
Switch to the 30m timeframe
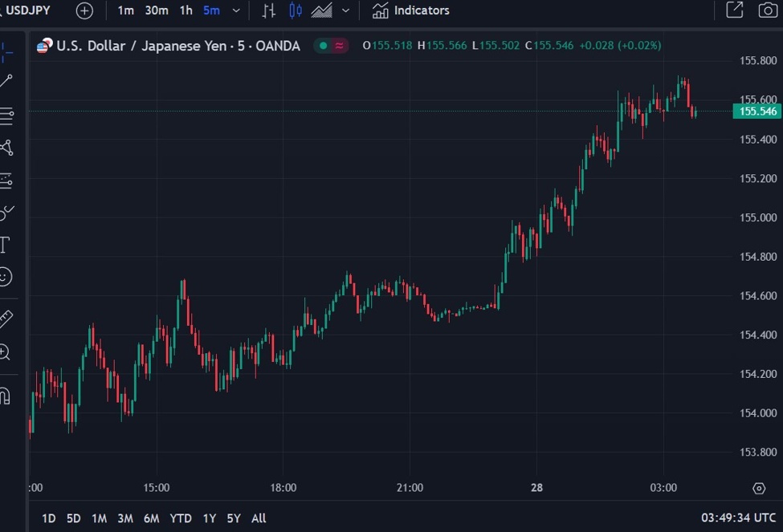point(157,10)
